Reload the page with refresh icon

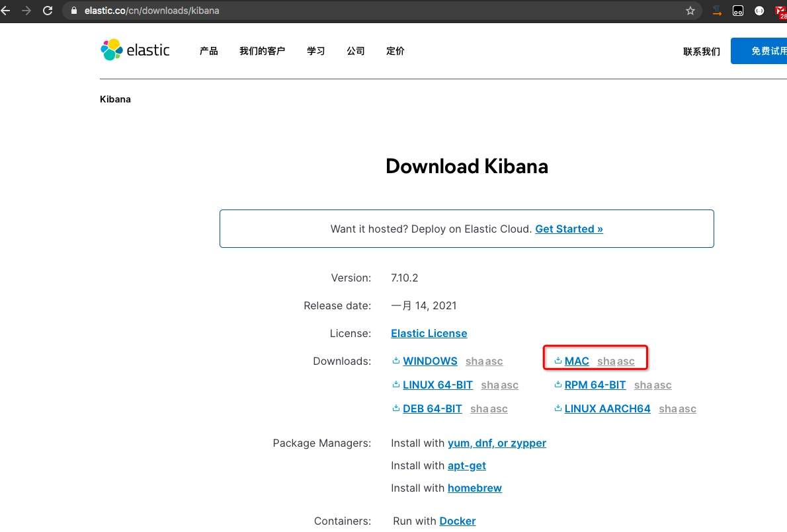click(x=48, y=11)
